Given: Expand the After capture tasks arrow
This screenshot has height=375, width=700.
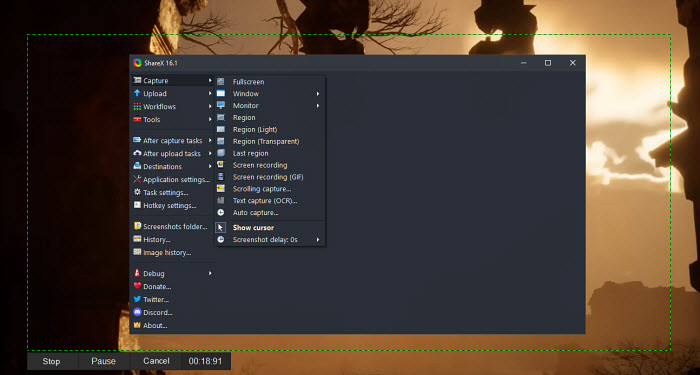Looking at the screenshot, I should [x=210, y=140].
